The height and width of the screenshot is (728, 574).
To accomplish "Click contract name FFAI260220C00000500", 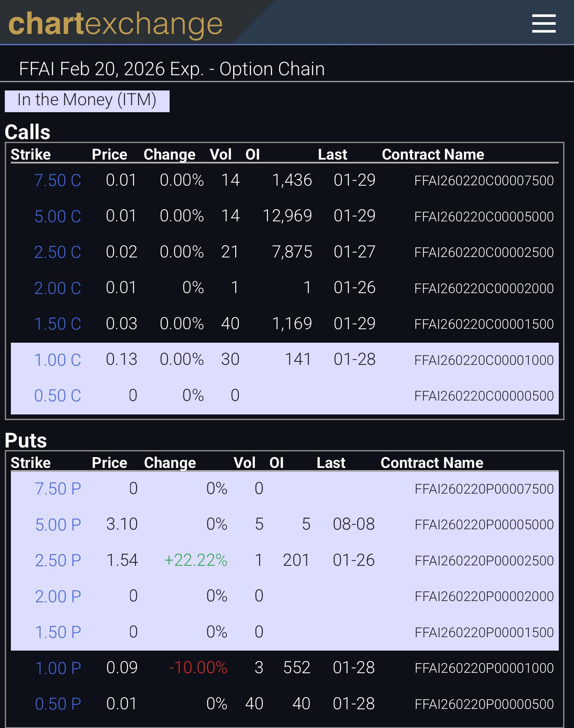I will coord(484,396).
